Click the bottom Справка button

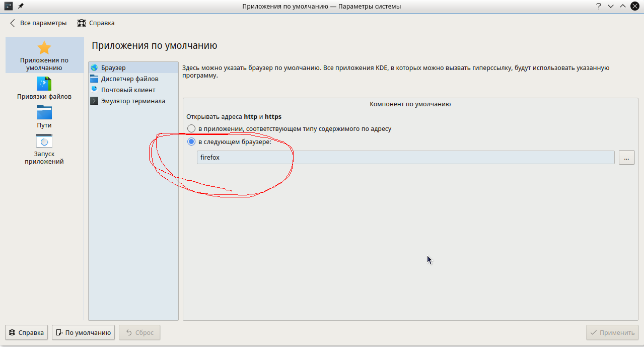tap(27, 332)
